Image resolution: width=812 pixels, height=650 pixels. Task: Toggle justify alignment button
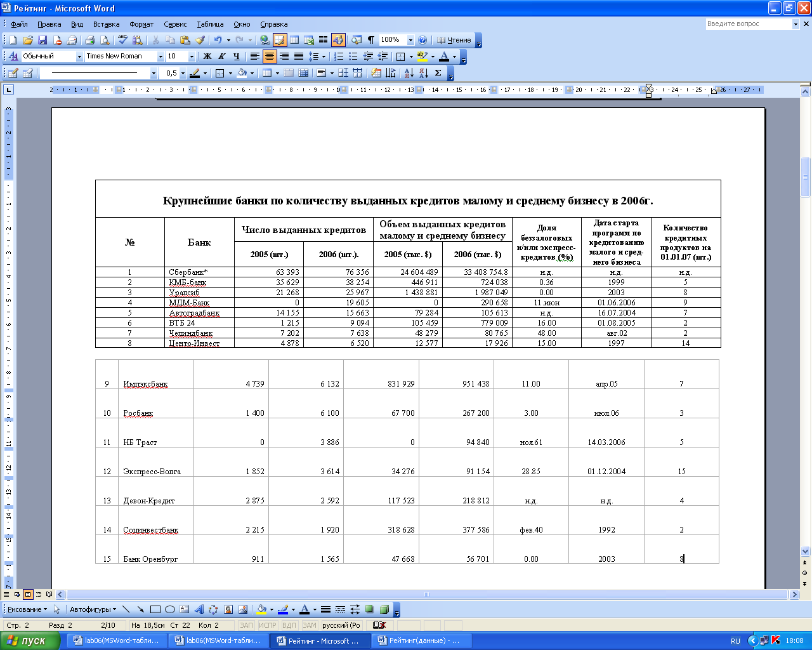click(299, 56)
